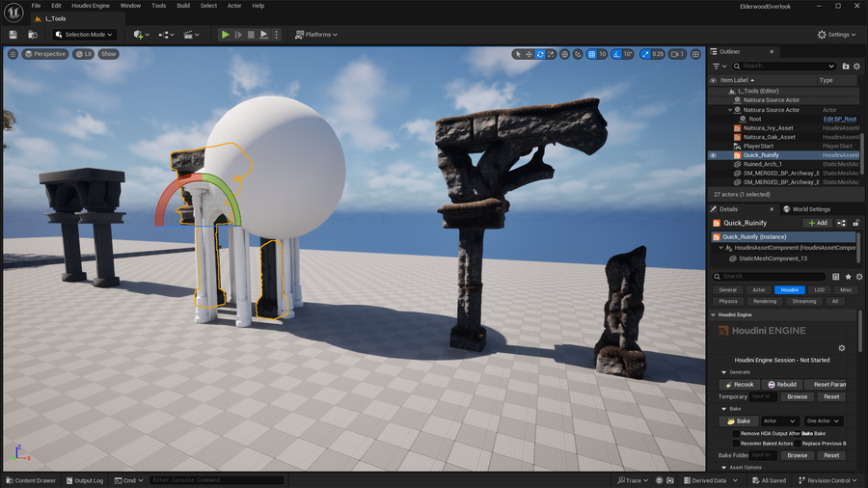Open rotation snap value 10 degrees
This screenshot has width=868, height=488.
coord(628,54)
